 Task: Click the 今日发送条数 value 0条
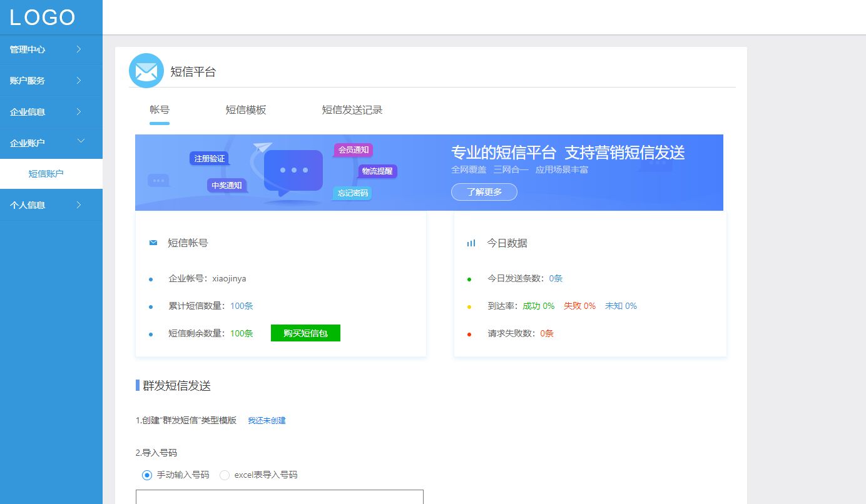556,278
